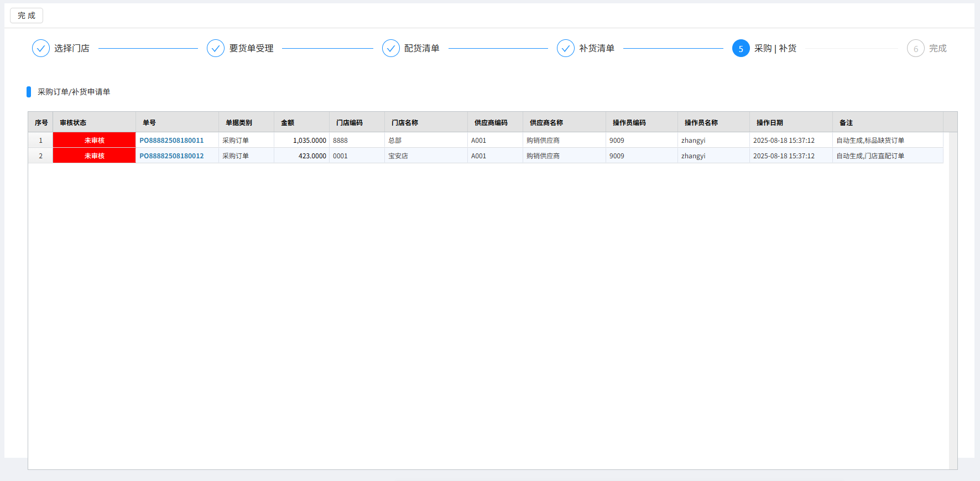Click the 配货清单 step checkmark icon
Viewport: 980px width, 481px height.
[x=391, y=48]
